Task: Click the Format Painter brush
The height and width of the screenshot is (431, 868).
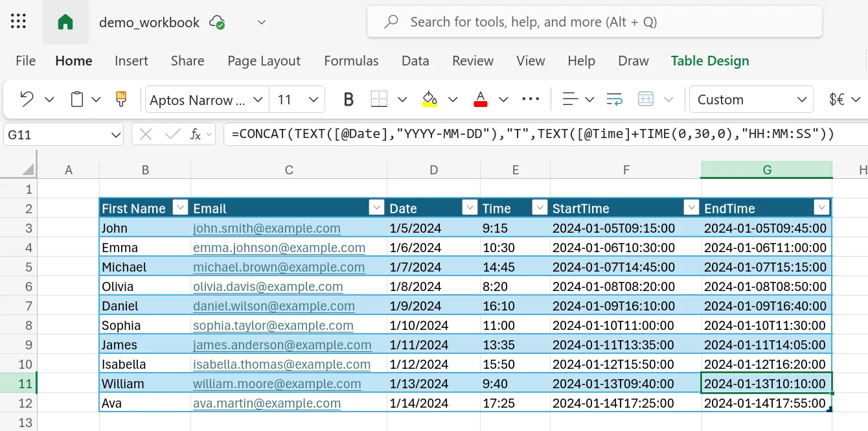Action: (120, 99)
